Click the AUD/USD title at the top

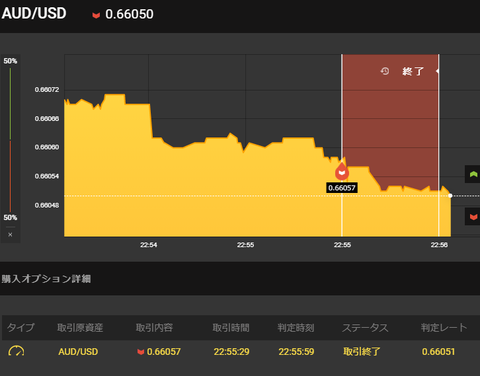pos(34,14)
